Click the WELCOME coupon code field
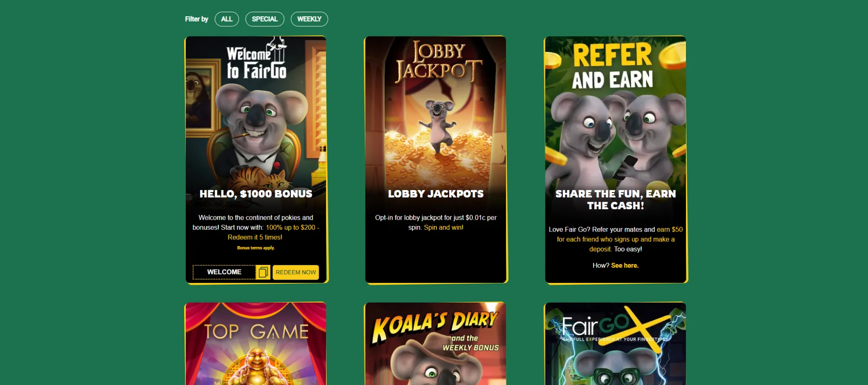This screenshot has width=868, height=385. [224, 272]
